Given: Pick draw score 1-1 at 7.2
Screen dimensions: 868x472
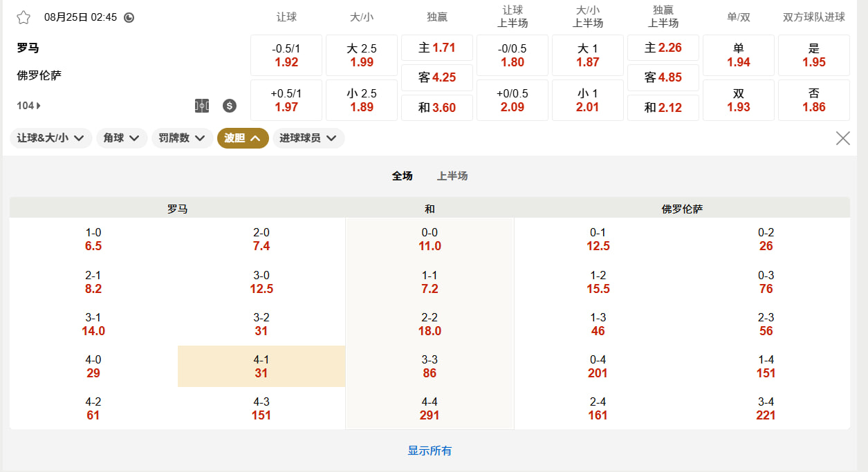Looking at the screenshot, I should 430,282.
